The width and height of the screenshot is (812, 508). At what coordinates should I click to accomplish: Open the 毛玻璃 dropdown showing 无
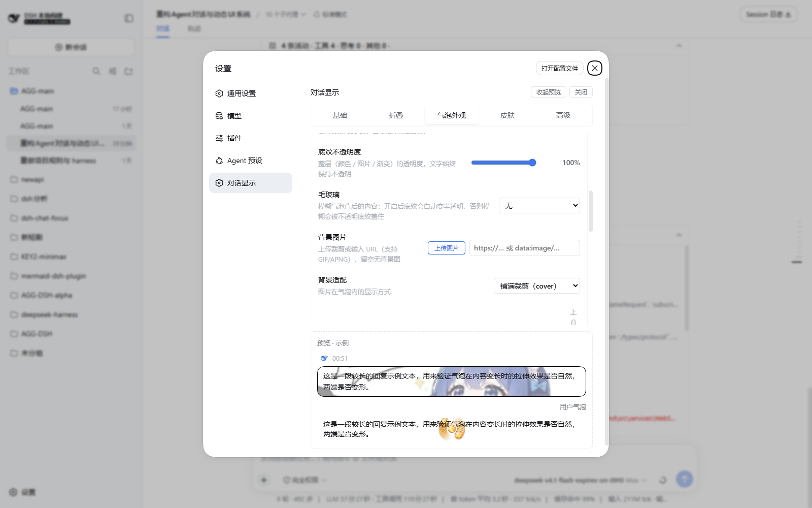539,205
